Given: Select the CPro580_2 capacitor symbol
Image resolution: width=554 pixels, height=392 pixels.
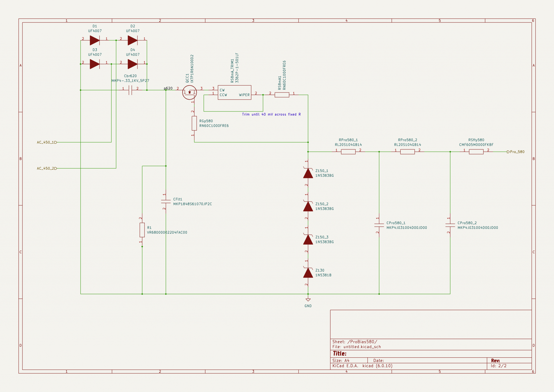Looking at the screenshot, I should coord(450,225).
